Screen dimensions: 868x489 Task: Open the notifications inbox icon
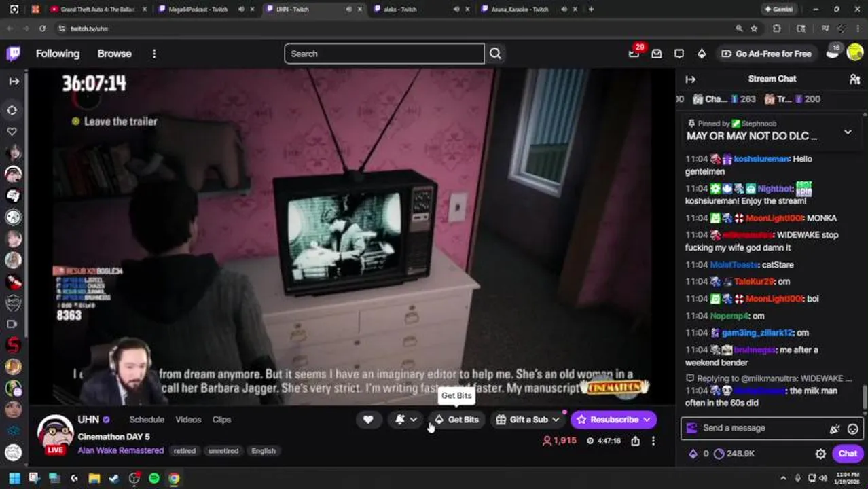pos(657,54)
